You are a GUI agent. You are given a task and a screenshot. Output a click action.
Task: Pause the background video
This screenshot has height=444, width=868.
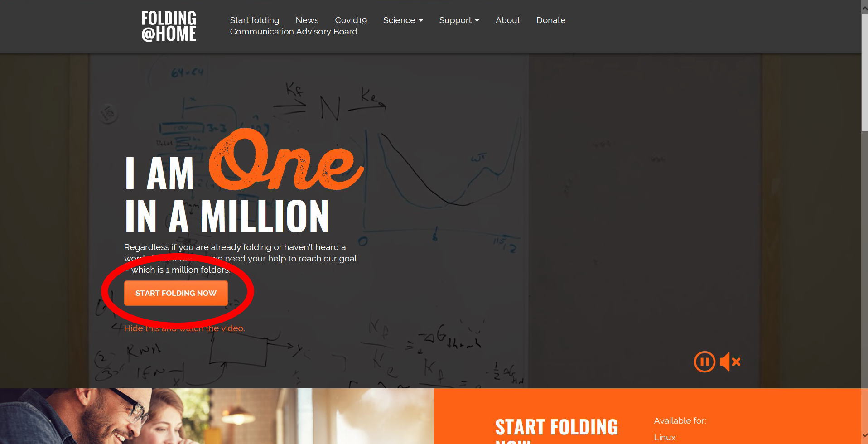pyautogui.click(x=704, y=362)
